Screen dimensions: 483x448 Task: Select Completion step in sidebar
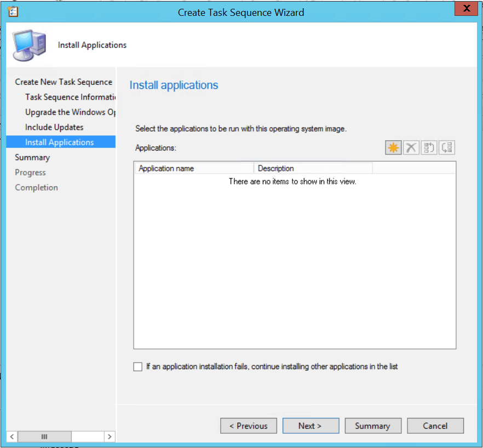[36, 188]
